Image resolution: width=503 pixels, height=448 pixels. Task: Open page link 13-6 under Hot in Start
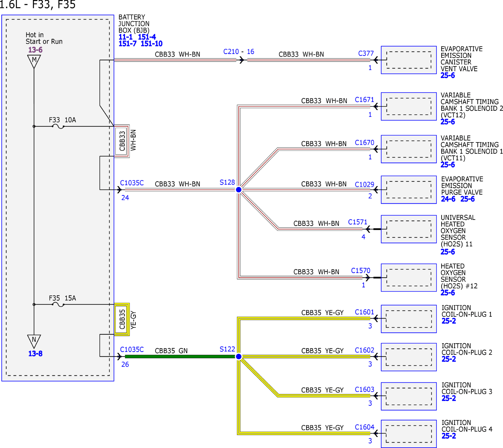[x=35, y=50]
